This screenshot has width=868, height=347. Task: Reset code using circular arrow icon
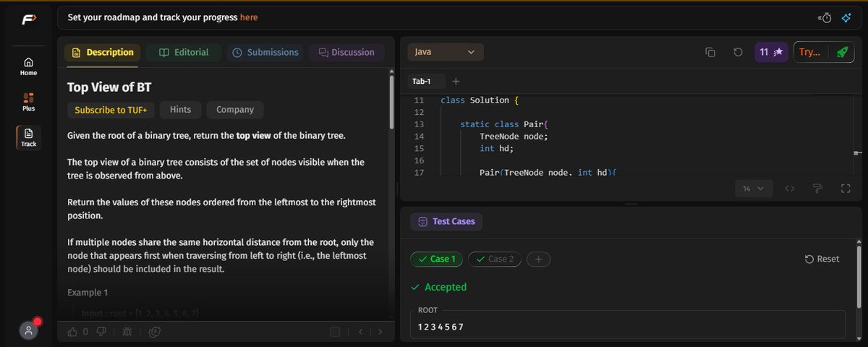[x=738, y=52]
